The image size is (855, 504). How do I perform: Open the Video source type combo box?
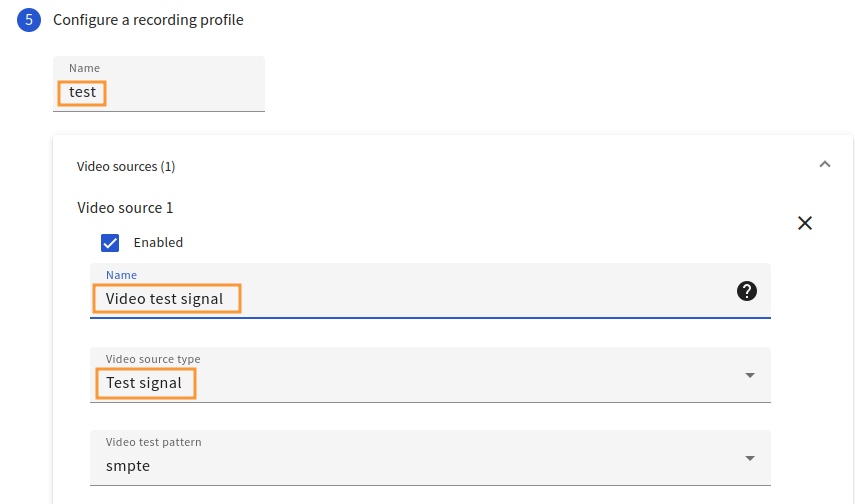click(430, 375)
